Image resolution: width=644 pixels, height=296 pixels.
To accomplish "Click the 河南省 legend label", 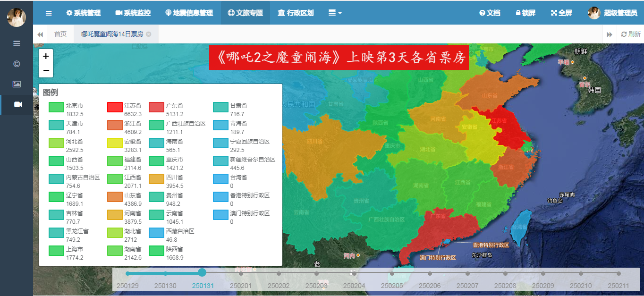I will point(133,213).
